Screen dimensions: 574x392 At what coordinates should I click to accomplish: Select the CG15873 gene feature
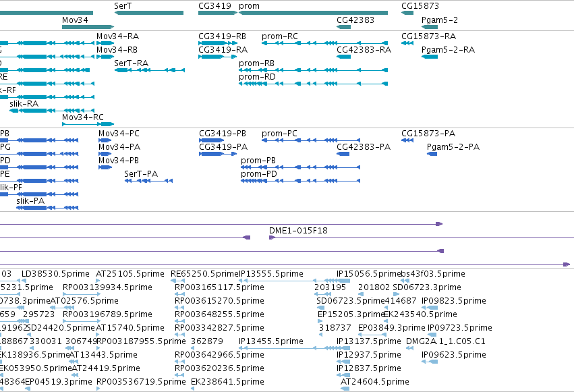pos(407,13)
